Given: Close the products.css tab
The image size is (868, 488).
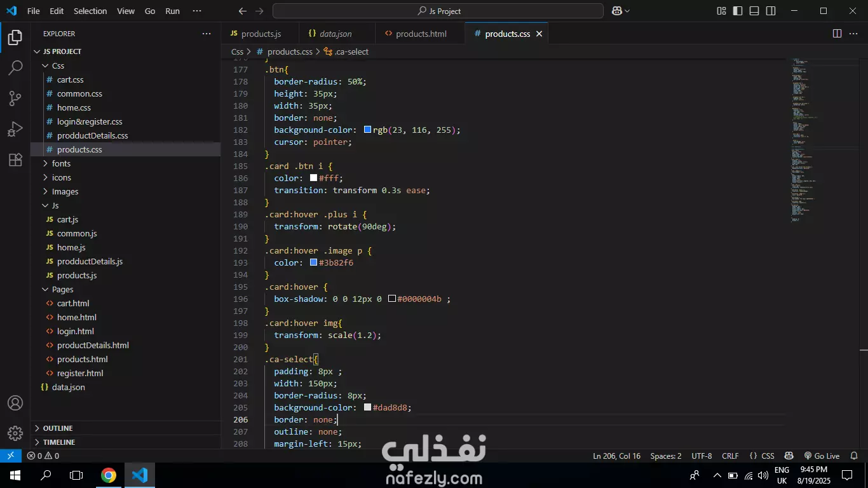Looking at the screenshot, I should click(539, 34).
